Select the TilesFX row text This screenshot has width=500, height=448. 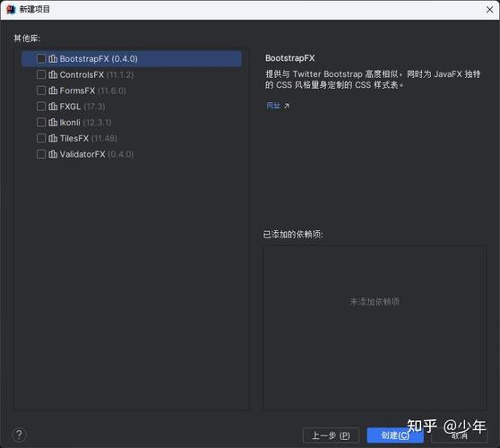89,138
